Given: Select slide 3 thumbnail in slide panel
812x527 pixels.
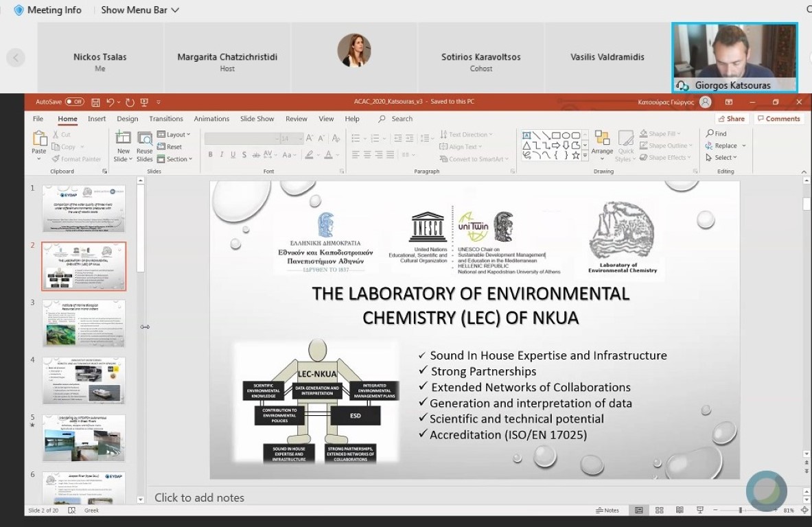Looking at the screenshot, I should pyautogui.click(x=84, y=323).
